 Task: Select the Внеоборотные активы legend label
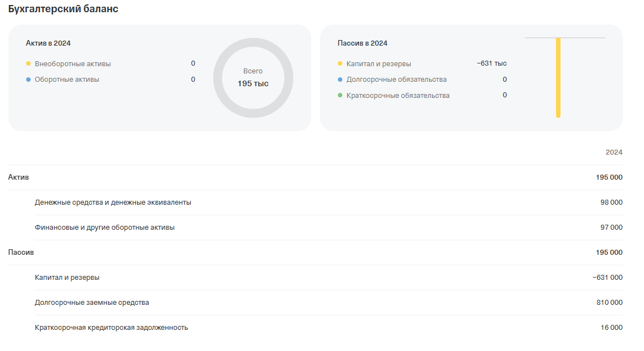click(73, 64)
